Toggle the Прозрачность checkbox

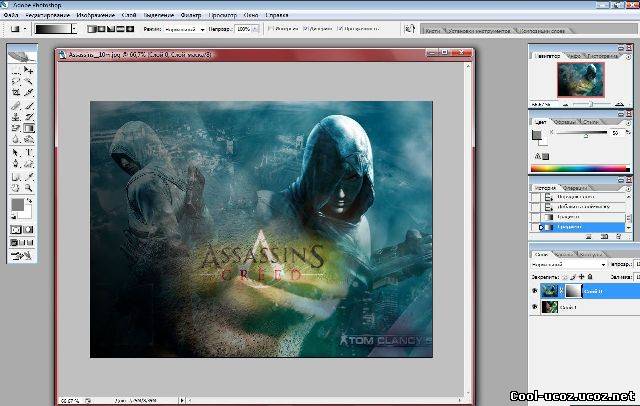340,29
